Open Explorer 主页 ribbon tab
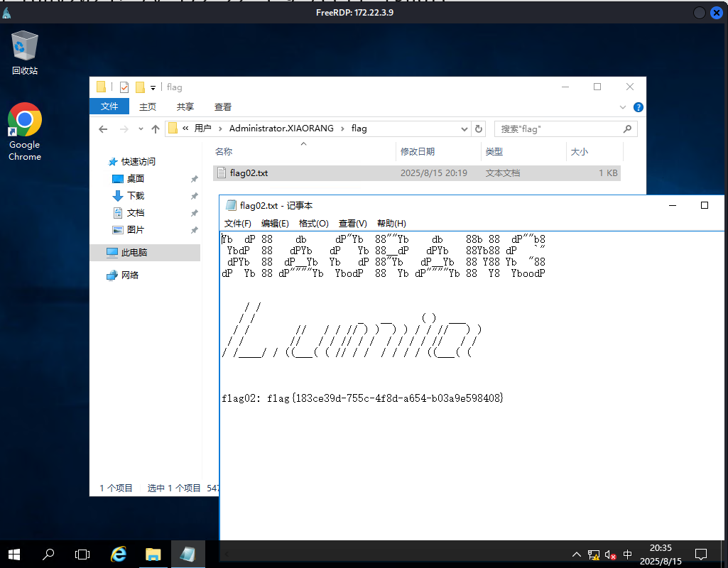The height and width of the screenshot is (568, 728). click(148, 106)
